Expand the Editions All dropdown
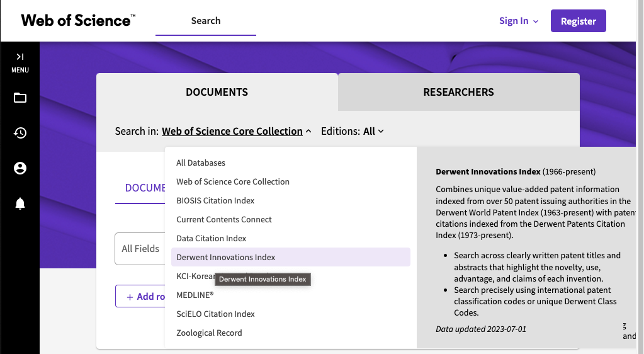Screen dimensions: 644x354 click(x=373, y=131)
